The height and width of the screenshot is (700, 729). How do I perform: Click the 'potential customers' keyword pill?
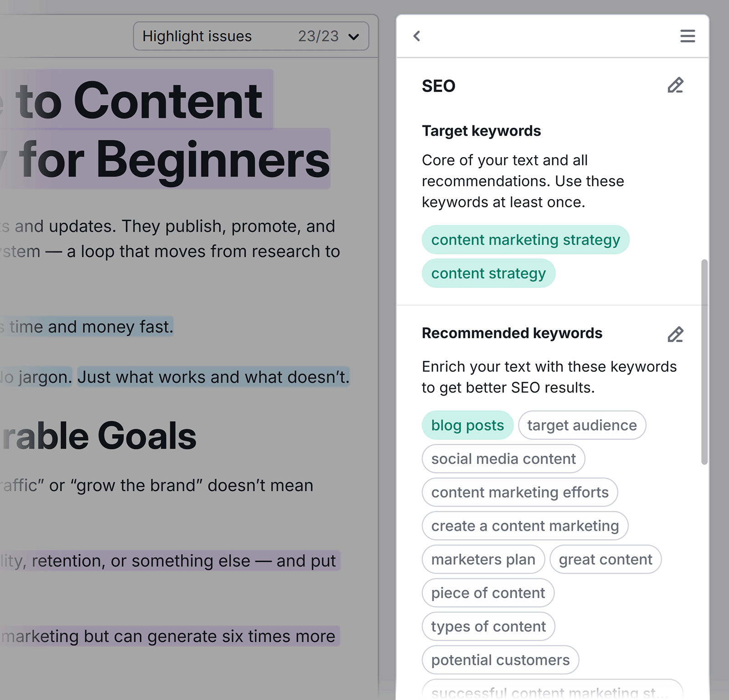point(500,659)
